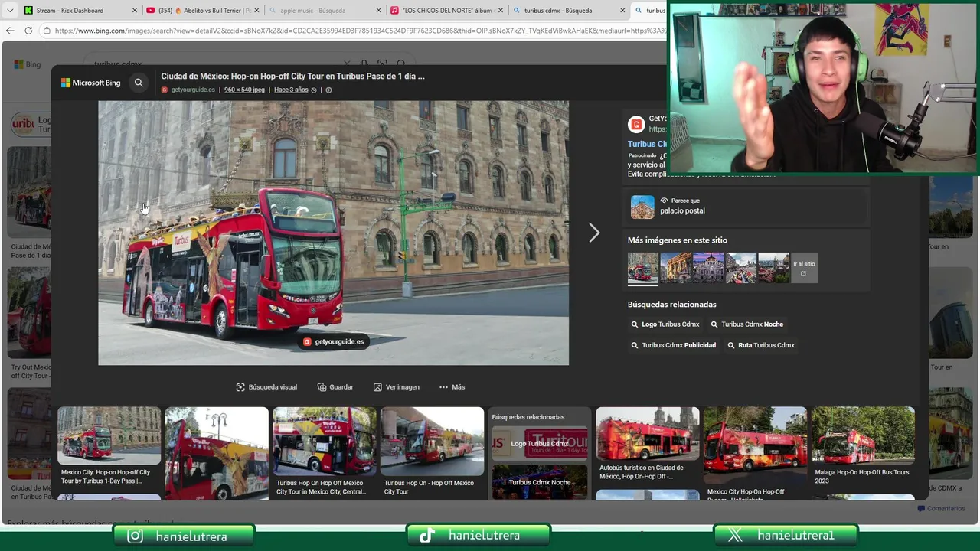Select the fifth thumbnail under Más imágenes
The image size is (980, 551).
(x=774, y=268)
